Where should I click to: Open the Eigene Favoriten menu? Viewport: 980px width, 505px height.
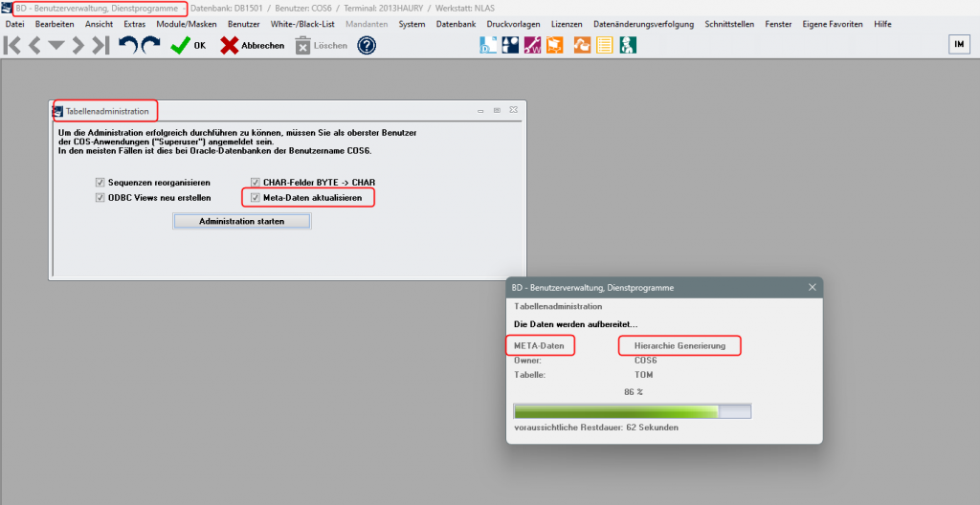pyautogui.click(x=833, y=24)
